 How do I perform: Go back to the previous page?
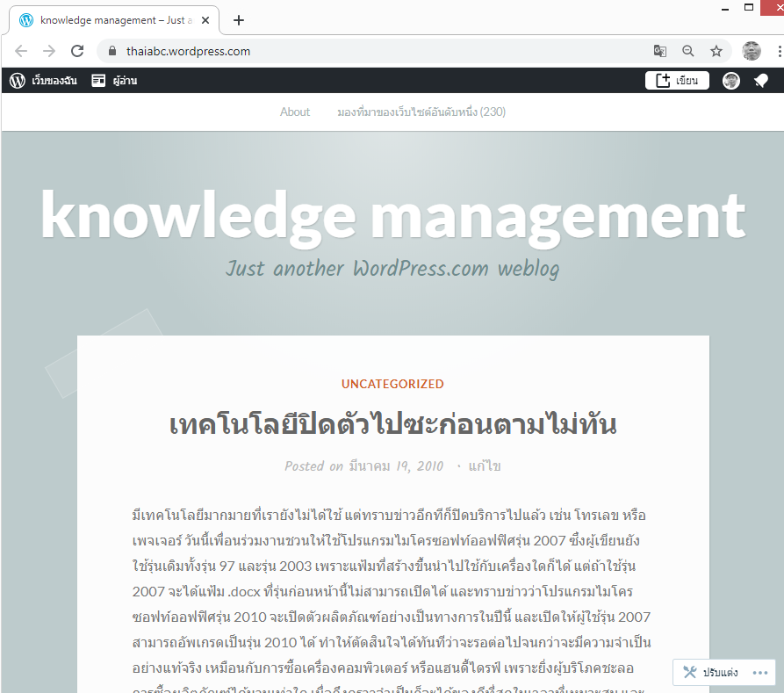point(21,51)
